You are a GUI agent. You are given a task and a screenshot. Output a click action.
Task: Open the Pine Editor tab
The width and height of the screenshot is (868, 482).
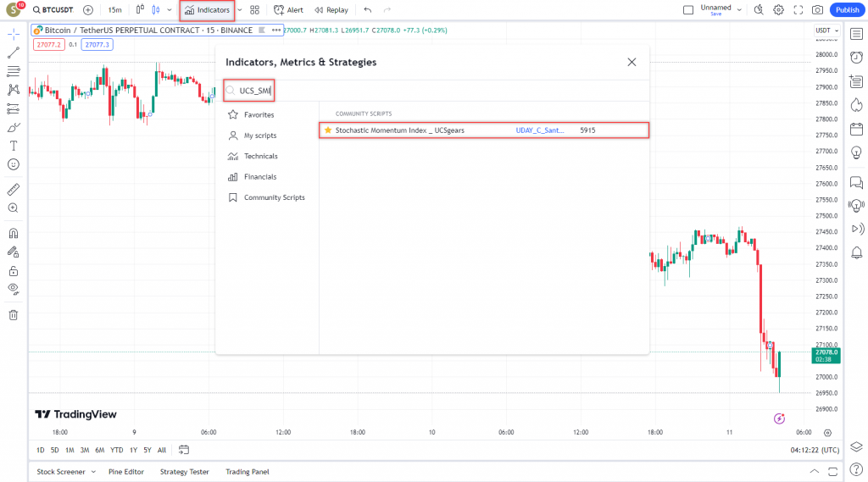(126, 472)
